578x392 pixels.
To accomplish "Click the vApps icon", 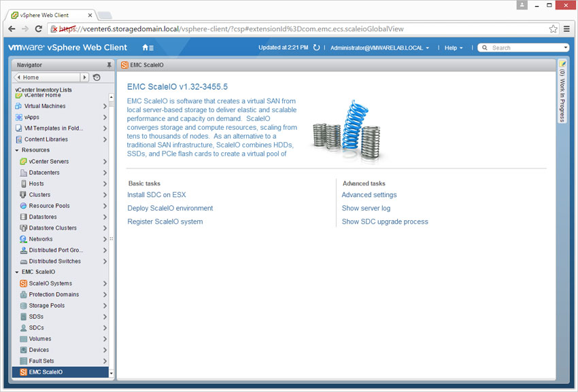I will pos(18,117).
